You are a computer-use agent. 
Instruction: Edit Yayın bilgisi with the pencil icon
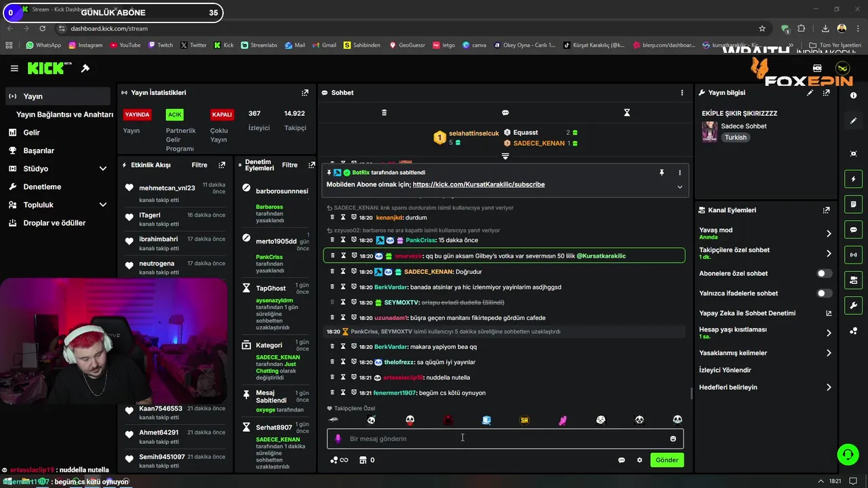click(x=810, y=93)
